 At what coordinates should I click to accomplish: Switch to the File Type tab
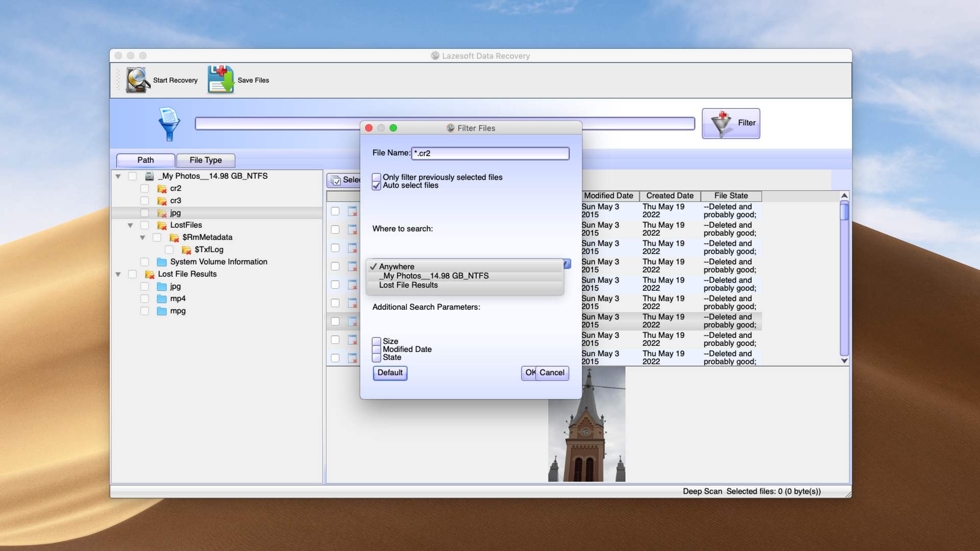[206, 160]
